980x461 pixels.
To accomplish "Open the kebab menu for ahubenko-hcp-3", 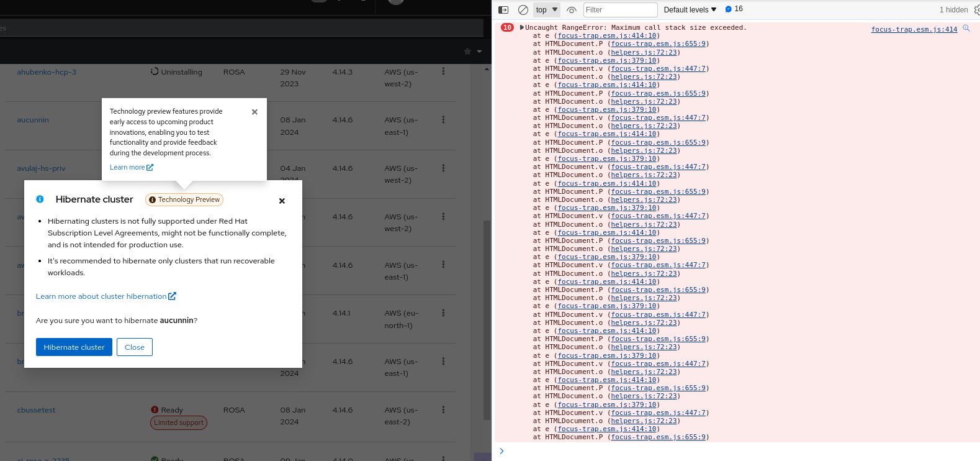I will point(443,71).
